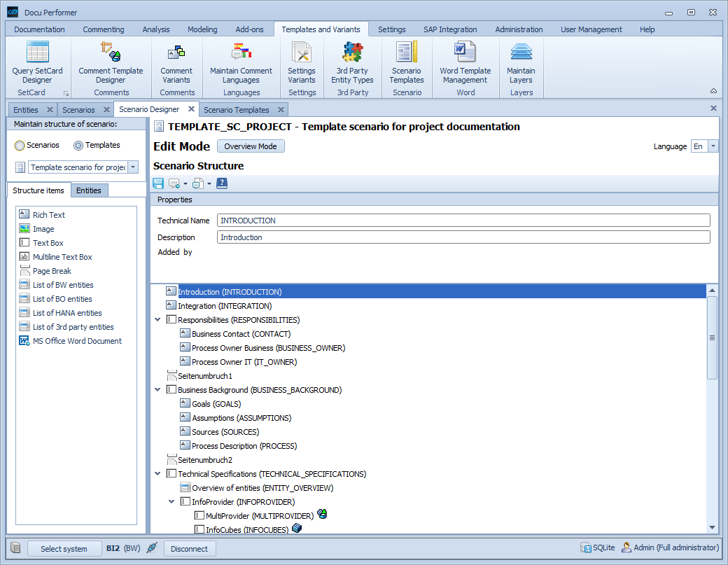
Task: Switch to the Scenario Templates tab
Action: coord(236,110)
